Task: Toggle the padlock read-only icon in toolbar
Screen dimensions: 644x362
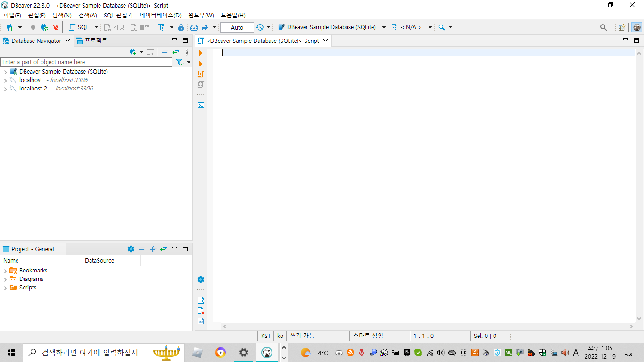Action: pos(181,27)
